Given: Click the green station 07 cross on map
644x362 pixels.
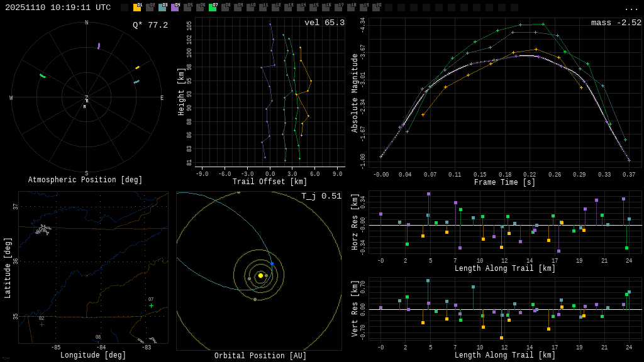Looking at the screenshot, I should [x=151, y=306].
